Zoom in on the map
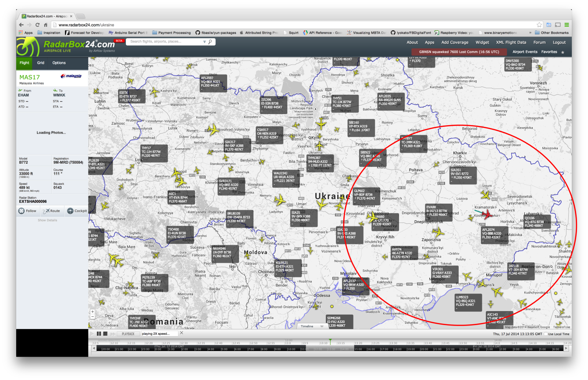 point(92,312)
